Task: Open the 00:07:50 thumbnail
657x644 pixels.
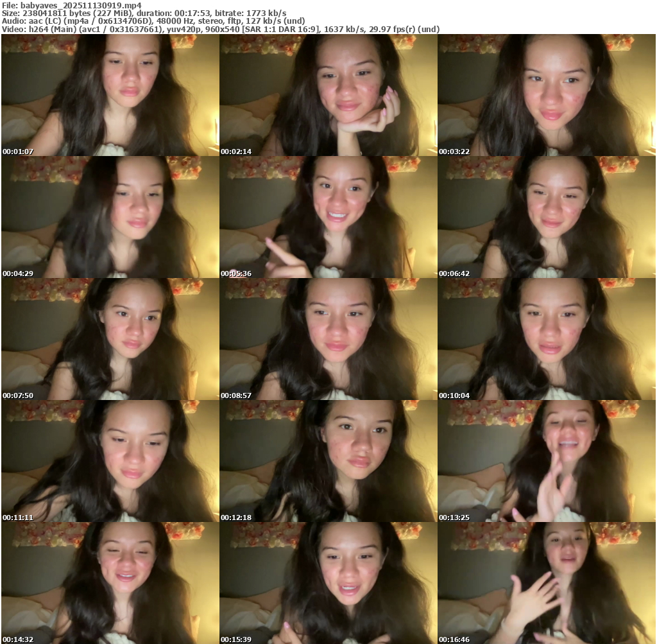Action: [110, 339]
